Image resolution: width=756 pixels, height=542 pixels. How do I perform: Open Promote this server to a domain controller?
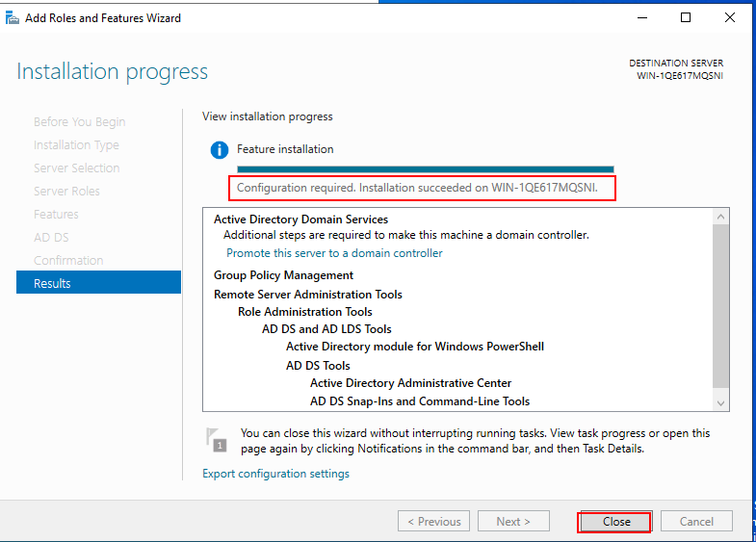334,253
